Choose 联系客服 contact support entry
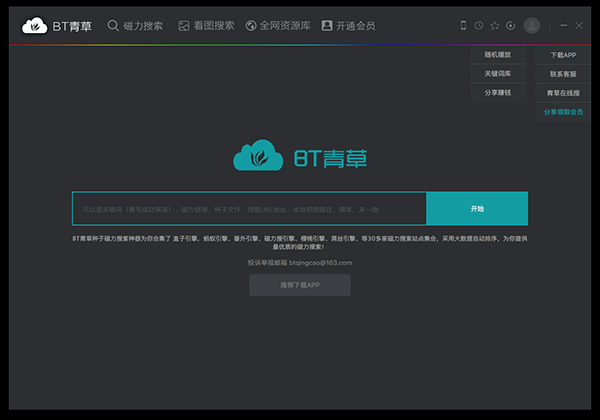Screen dimensions: 600x420 563,74
